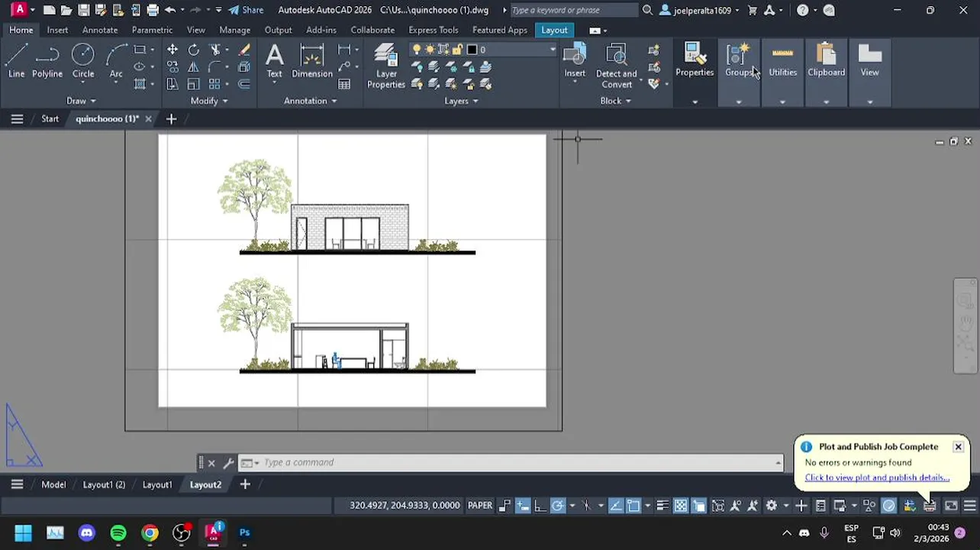Open the Help question mark icon

pyautogui.click(x=802, y=10)
